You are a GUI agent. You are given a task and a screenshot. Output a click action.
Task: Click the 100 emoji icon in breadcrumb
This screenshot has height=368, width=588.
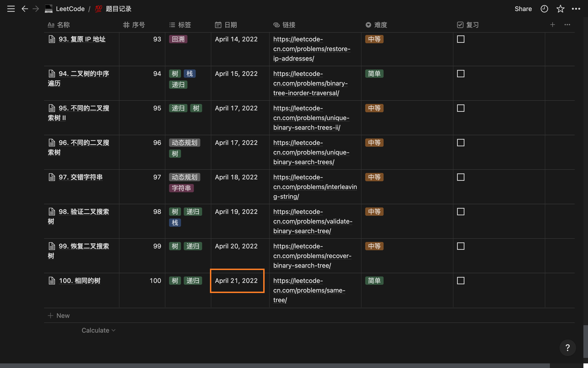tap(98, 9)
